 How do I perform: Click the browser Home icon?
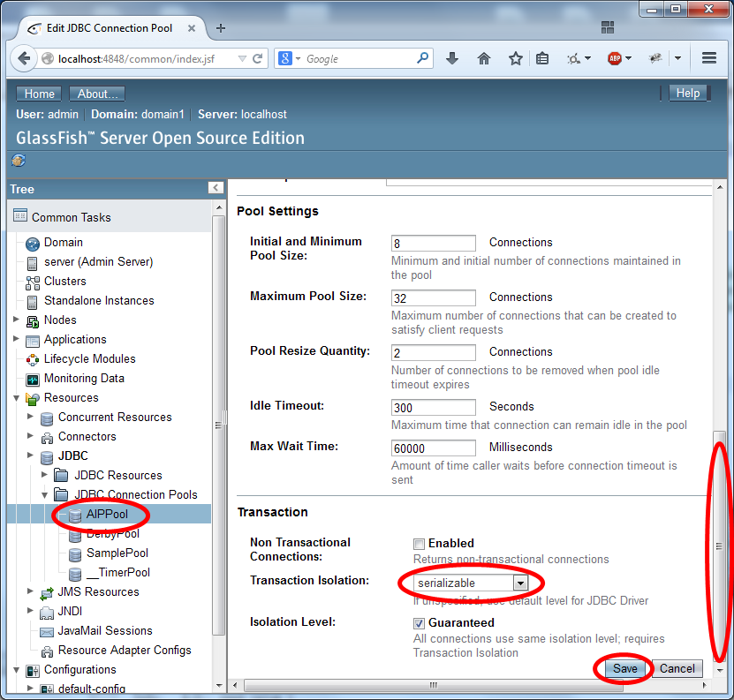pos(483,58)
